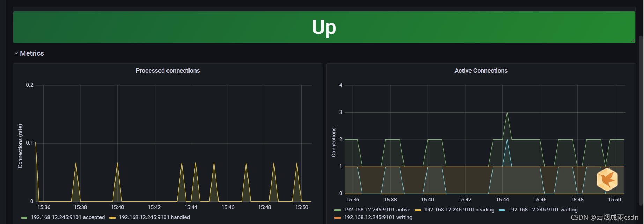Toggle the 192.168.12.245:9101 handled legend series
Screen dimensions: 644x224
coord(154,217)
